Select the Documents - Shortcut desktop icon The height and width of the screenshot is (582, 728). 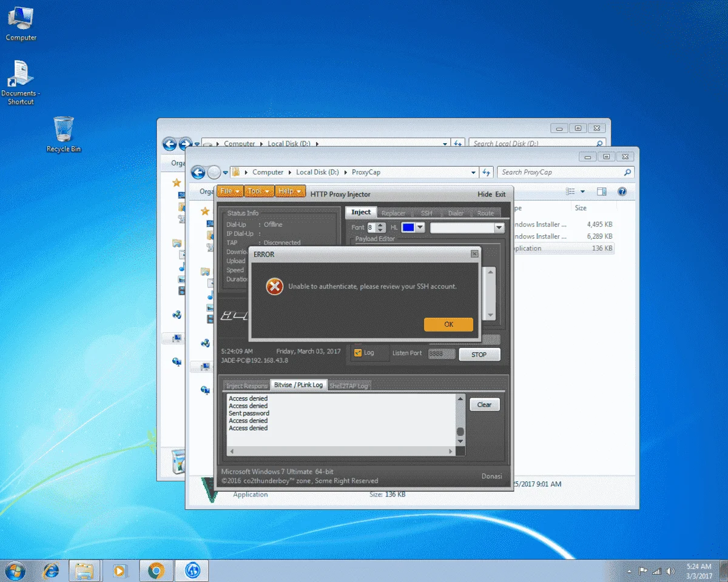pos(21,82)
